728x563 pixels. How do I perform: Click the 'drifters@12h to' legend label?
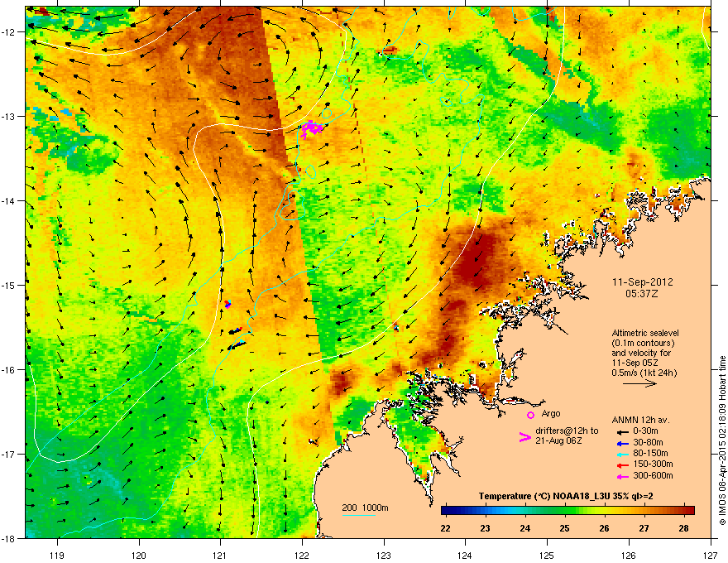[x=567, y=431]
